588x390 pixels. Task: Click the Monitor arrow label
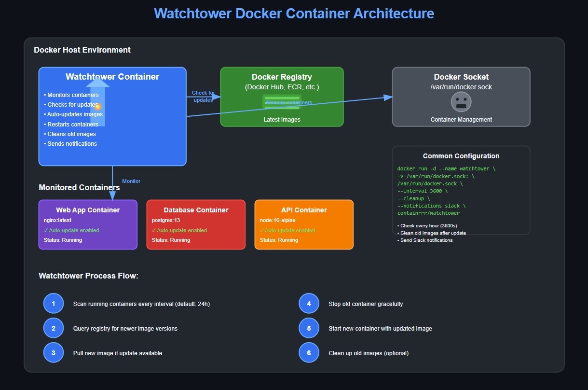coord(131,181)
